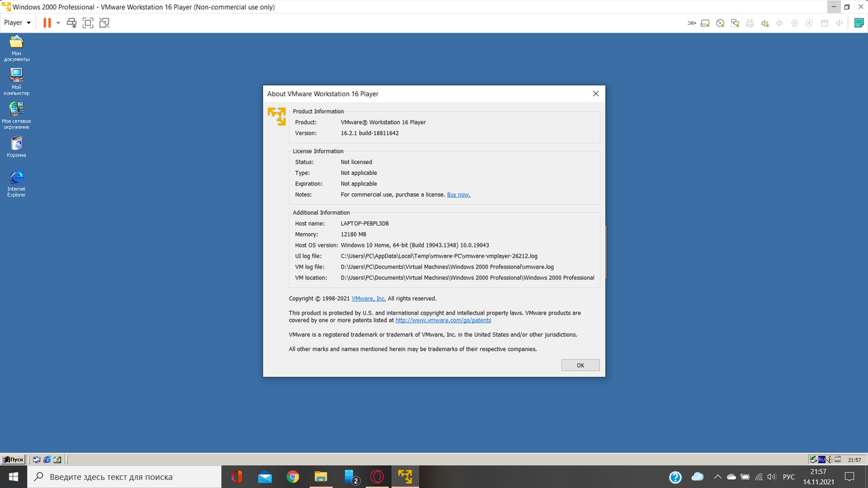
Task: Select Мой компьютер desktop icon
Action: point(16,81)
